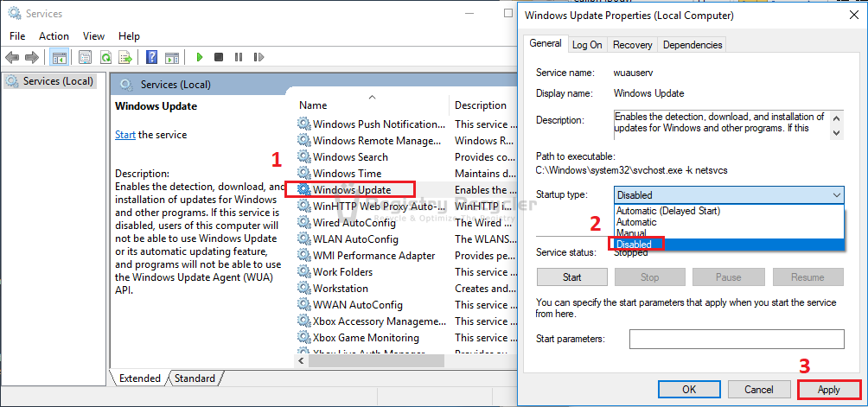
Task: Click gear icon beside WMI Performance Adapter
Action: tap(304, 256)
